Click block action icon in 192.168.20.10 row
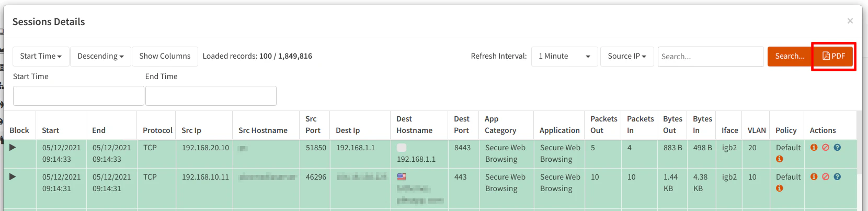868x211 pixels. point(826,148)
